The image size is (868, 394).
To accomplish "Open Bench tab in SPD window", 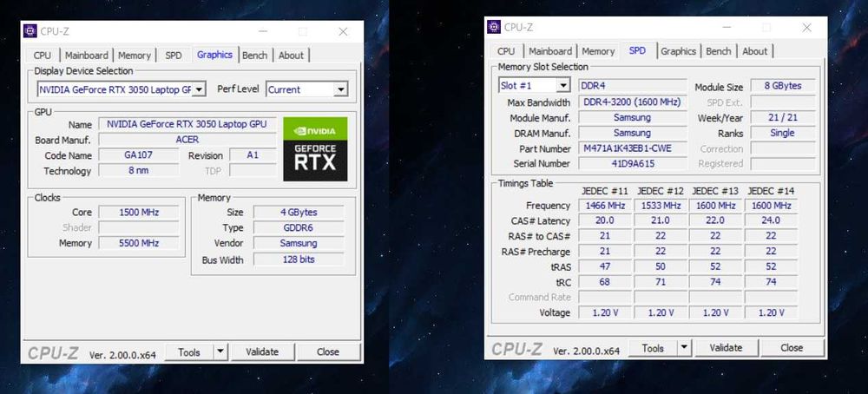I will click(719, 51).
